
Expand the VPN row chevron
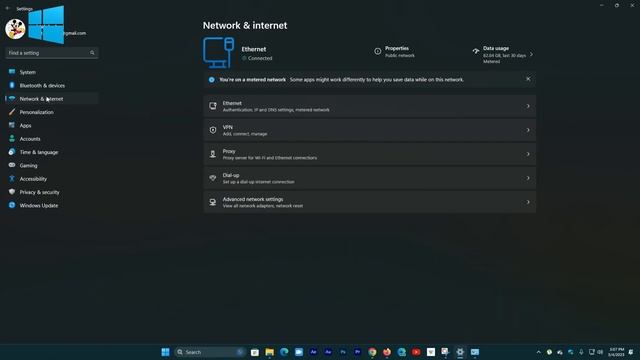click(528, 130)
